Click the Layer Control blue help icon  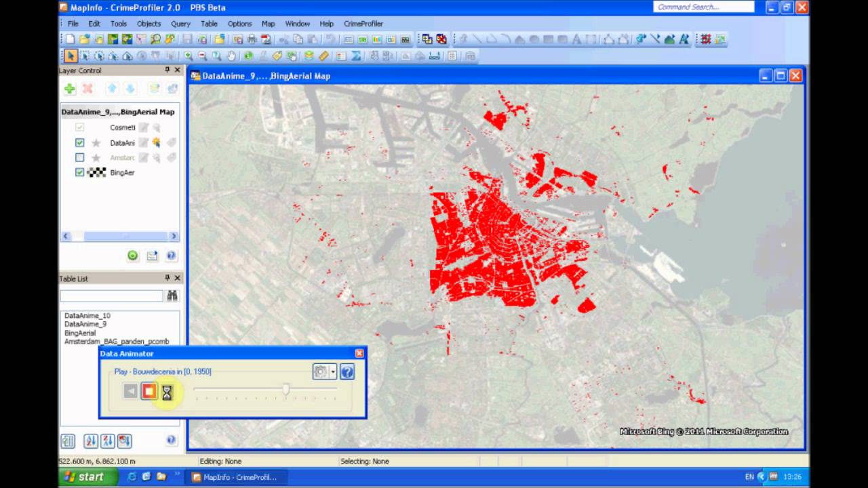tap(171, 256)
